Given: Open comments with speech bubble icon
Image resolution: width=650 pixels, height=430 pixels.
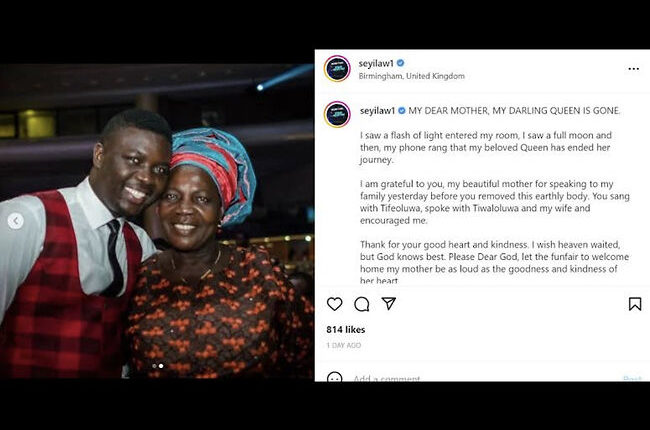Looking at the screenshot, I should click(x=361, y=304).
